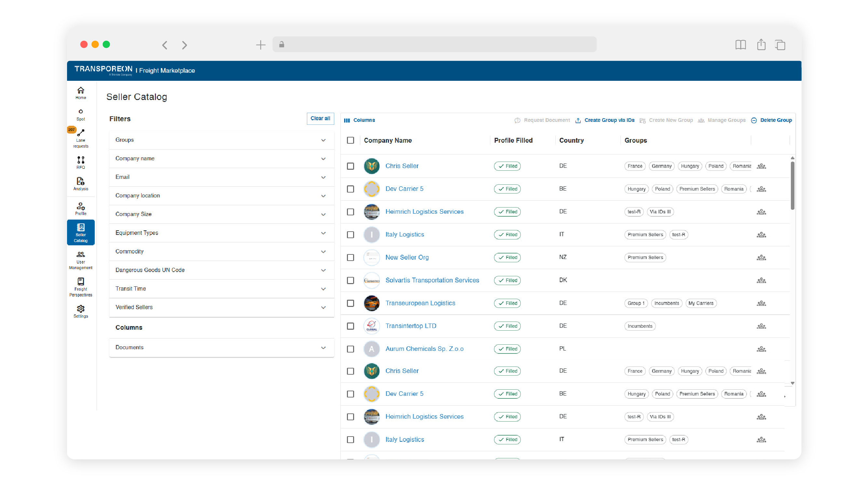868x489 pixels.
Task: Open Freight Perspectives icon
Action: [x=80, y=287]
